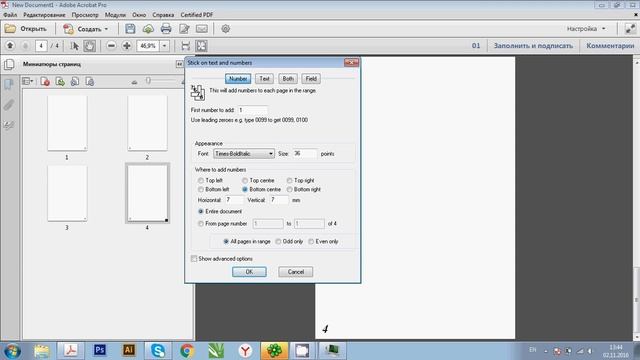Click the upload to cloud icon
Viewport: 640px width, 360px height.
(x=148, y=29)
